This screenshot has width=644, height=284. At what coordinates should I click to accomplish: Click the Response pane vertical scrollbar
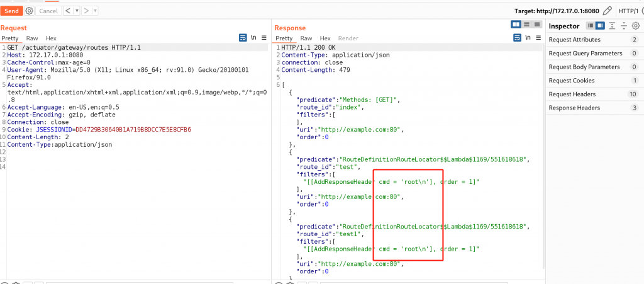[x=544, y=156]
